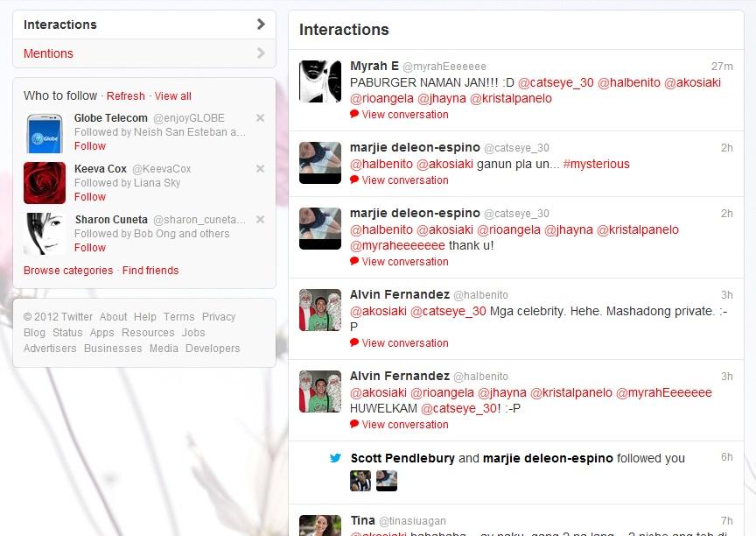Open Keeva Cox rose avatar

coord(45,183)
